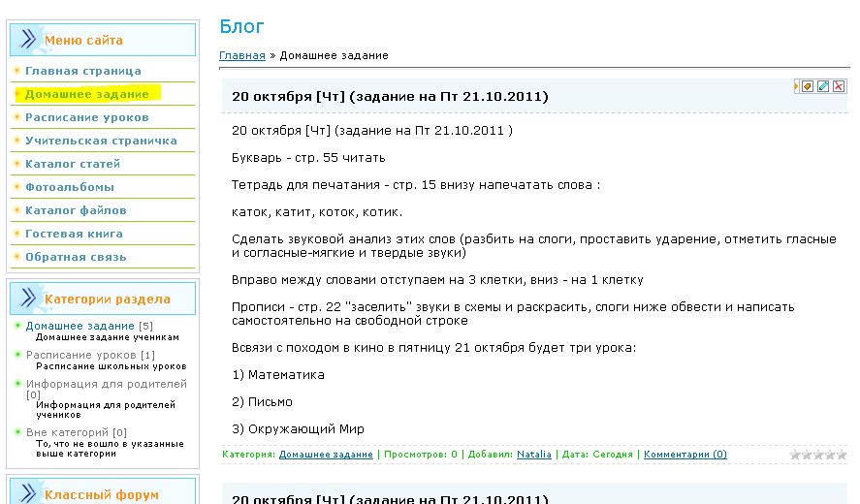The width and height of the screenshot is (860, 504).
Task: Click the line "2) Письмо"
Action: coord(262,402)
